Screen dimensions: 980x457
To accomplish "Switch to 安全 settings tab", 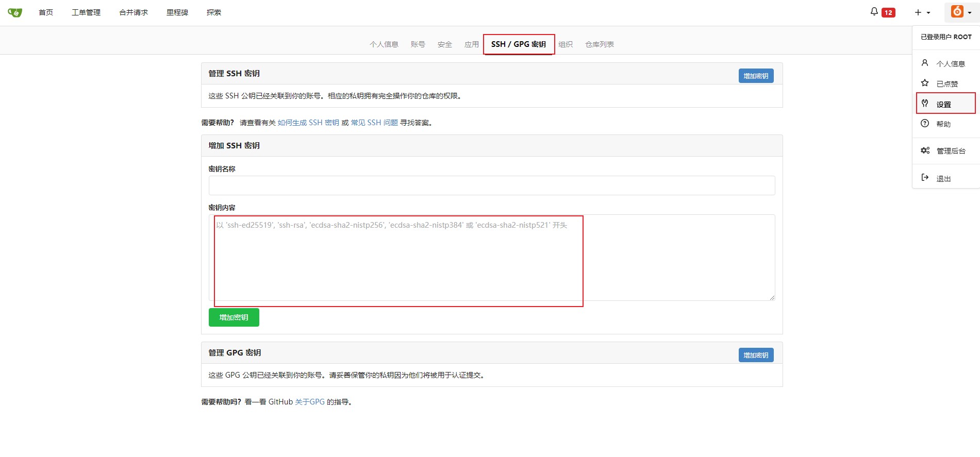I will pyautogui.click(x=445, y=44).
